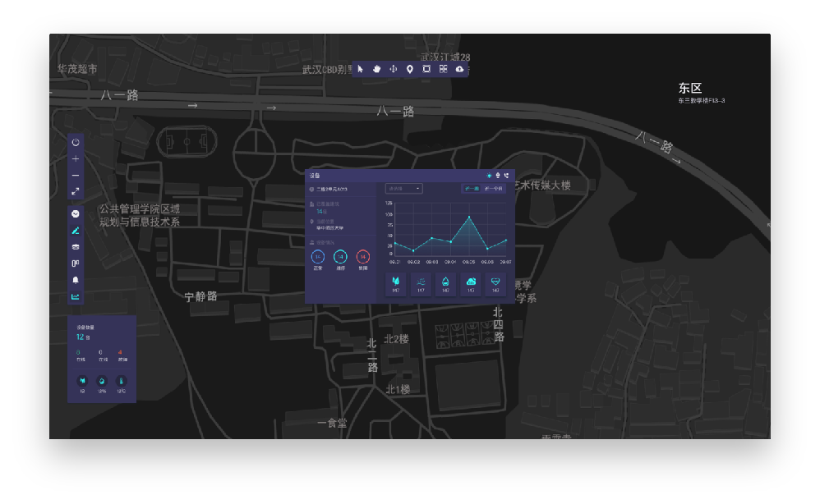Image resolution: width=820 pixels, height=504 pixels.
Task: Enter fullscreen using the expand arrows icon
Action: (x=76, y=191)
